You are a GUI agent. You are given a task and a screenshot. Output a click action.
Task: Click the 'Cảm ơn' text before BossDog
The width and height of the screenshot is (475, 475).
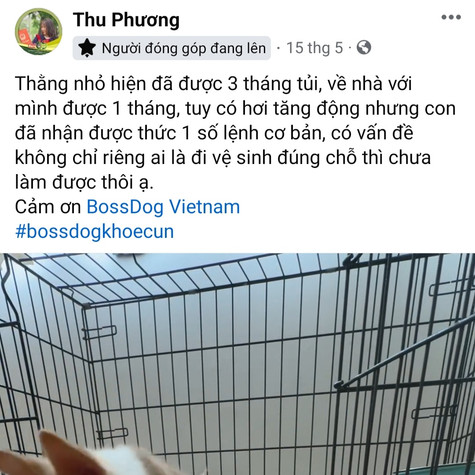coord(48,207)
